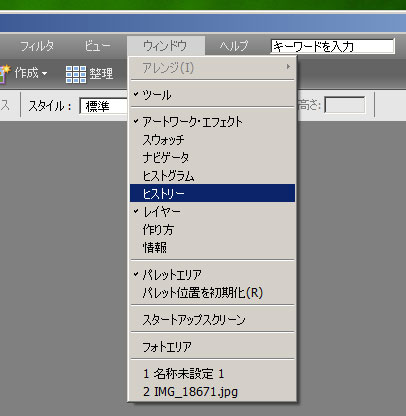Click パレット位置を初期化(R)

click(x=212, y=293)
